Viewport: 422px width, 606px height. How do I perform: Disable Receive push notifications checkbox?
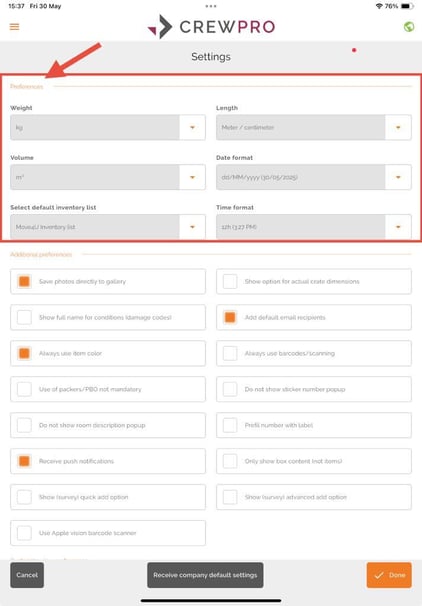pyautogui.click(x=24, y=461)
